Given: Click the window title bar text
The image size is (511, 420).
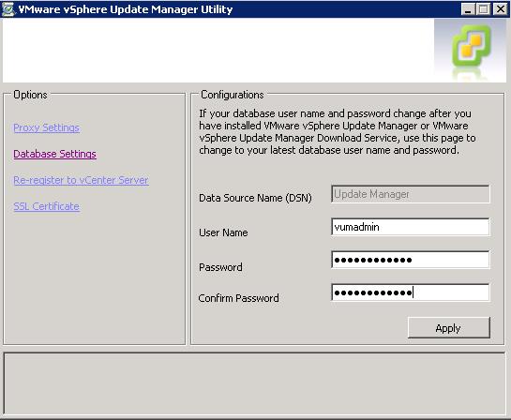Looking at the screenshot, I should pos(126,9).
